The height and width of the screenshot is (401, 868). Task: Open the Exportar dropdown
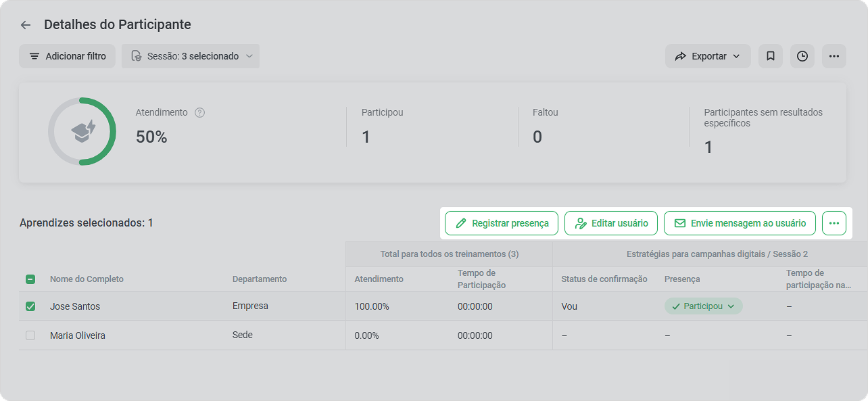[708, 56]
